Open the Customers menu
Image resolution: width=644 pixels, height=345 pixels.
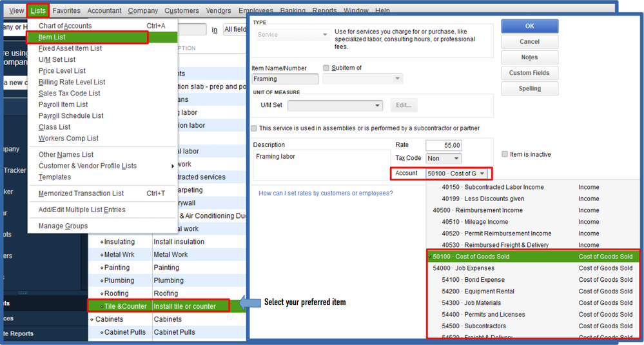pos(182,11)
